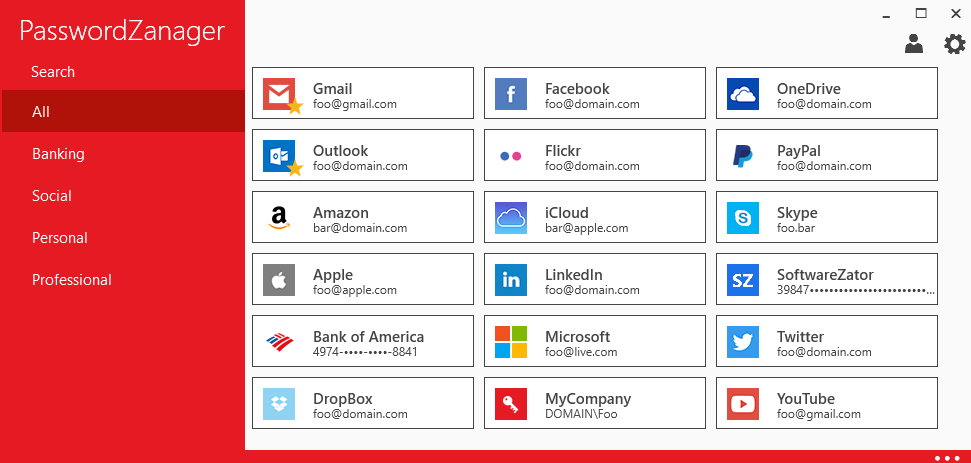Click the Facebook entry title
Screen dimensions: 971x463
[x=577, y=89]
